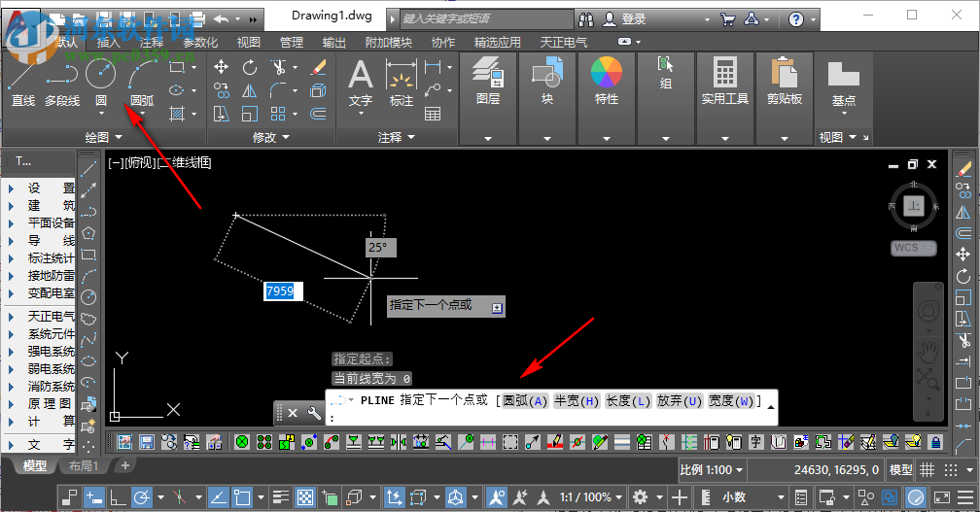Open the 图层 (Layers) panel button
This screenshot has height=512, width=980.
coord(488,82)
